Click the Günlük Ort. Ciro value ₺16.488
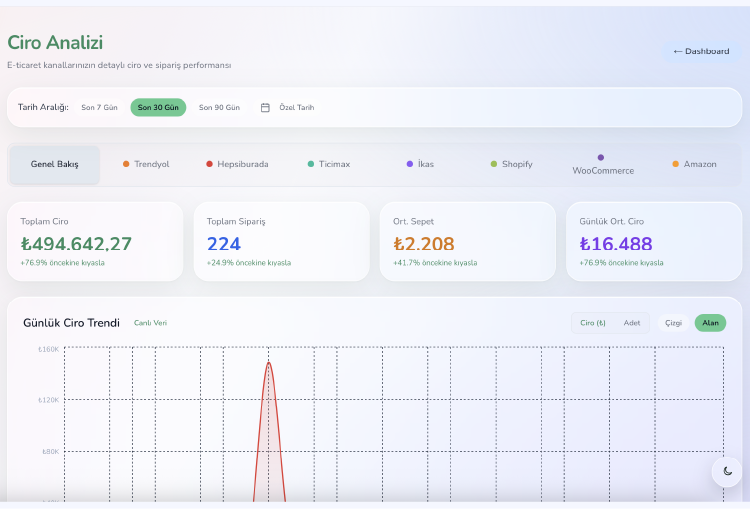This screenshot has width=750, height=509. (x=616, y=244)
